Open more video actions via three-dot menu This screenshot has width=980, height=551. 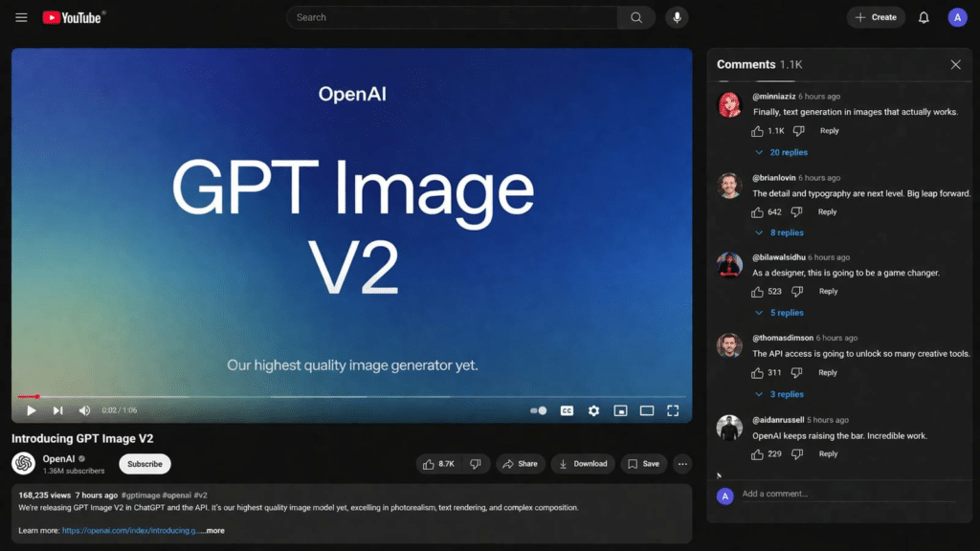682,463
